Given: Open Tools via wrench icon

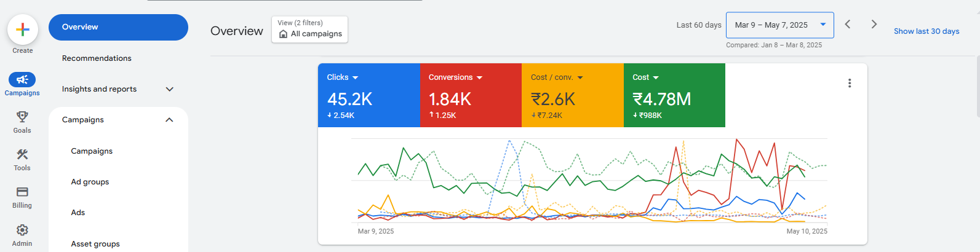Looking at the screenshot, I should pos(22,154).
